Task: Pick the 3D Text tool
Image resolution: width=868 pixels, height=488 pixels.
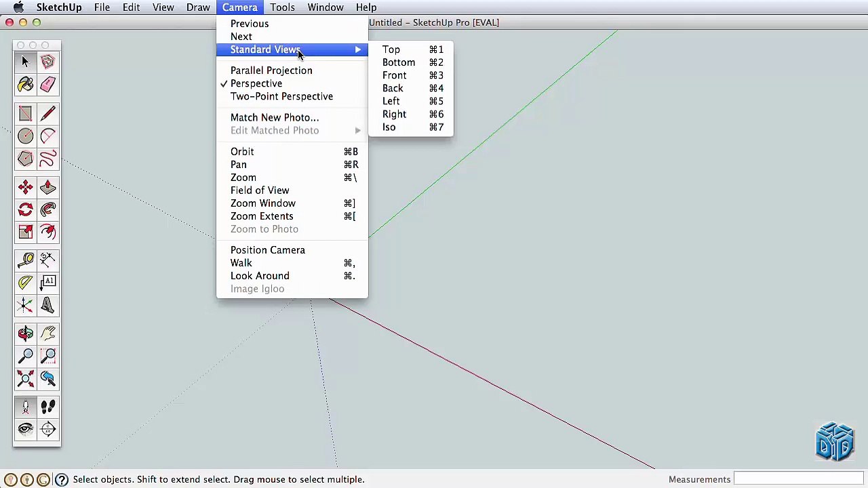Action: [x=47, y=305]
